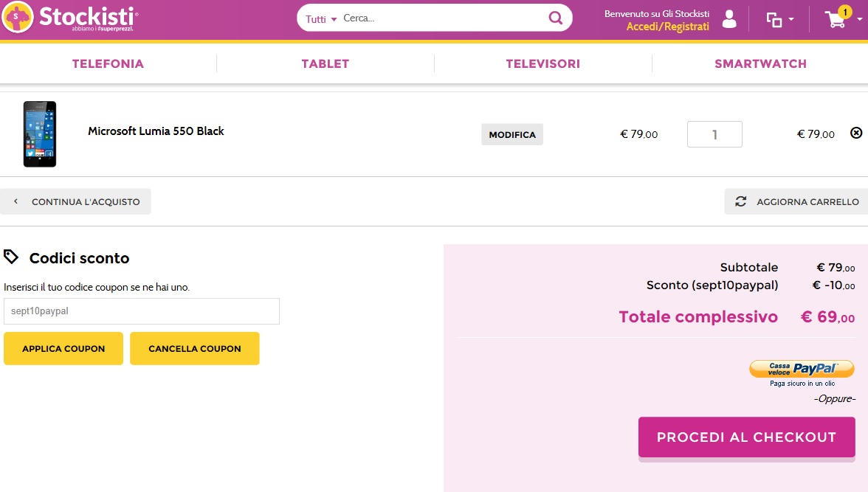Click the discount codes tag icon

pos(11,257)
